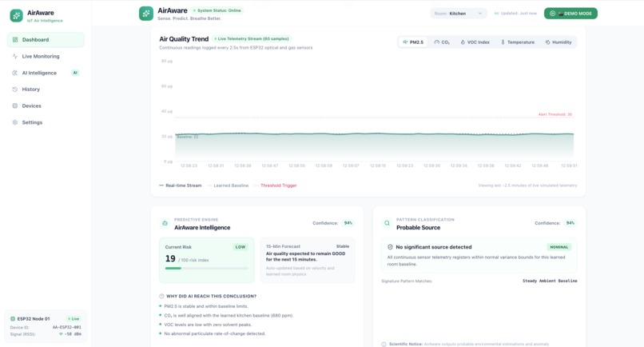Image resolution: width=644 pixels, height=347 pixels.
Task: Click the ESP32 Node 01 device card
Action: pyautogui.click(x=46, y=326)
